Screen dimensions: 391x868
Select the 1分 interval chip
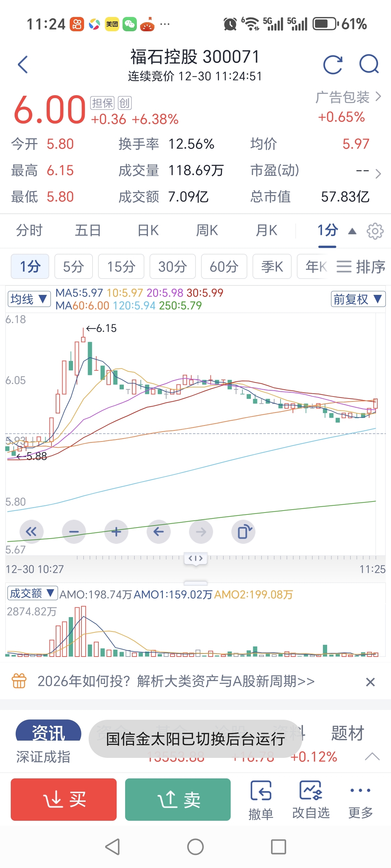tap(30, 267)
